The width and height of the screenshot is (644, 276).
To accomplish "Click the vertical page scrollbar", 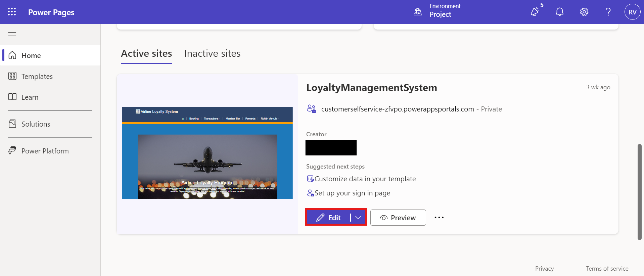I will 639,191.
